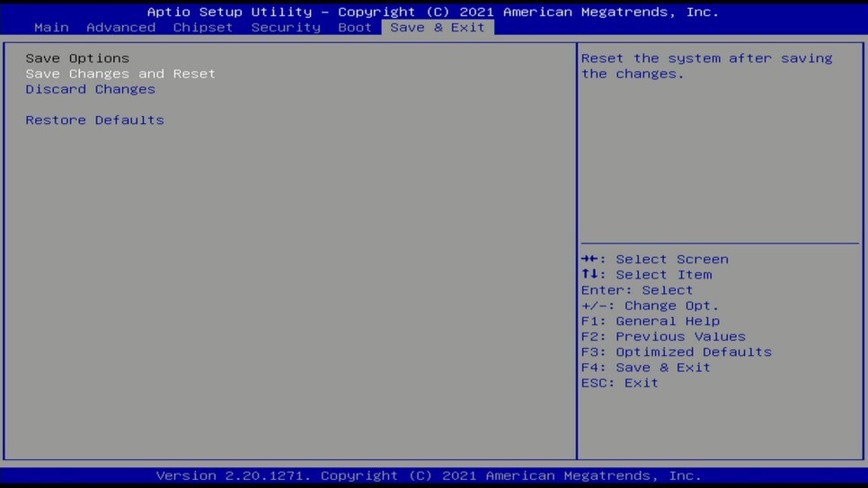Click the 'ESC: Exit' hint
The width and height of the screenshot is (868, 488).
(x=619, y=384)
